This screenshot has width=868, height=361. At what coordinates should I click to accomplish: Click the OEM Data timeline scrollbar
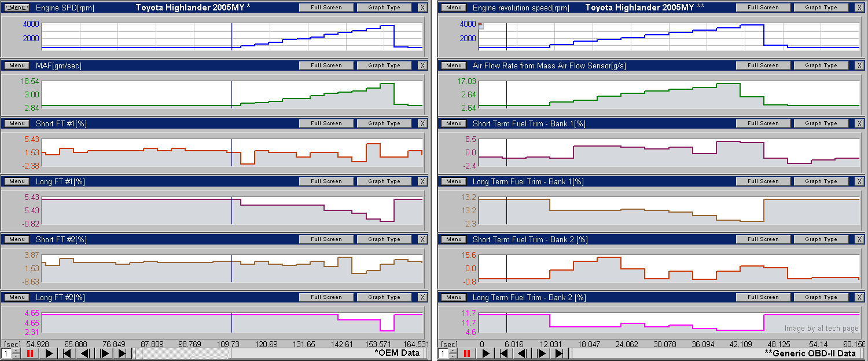(231, 353)
